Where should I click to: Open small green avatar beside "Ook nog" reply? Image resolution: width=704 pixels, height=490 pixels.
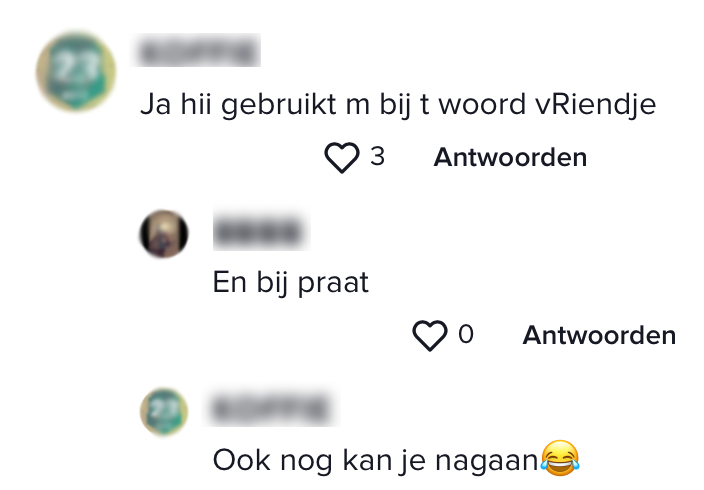[164, 412]
